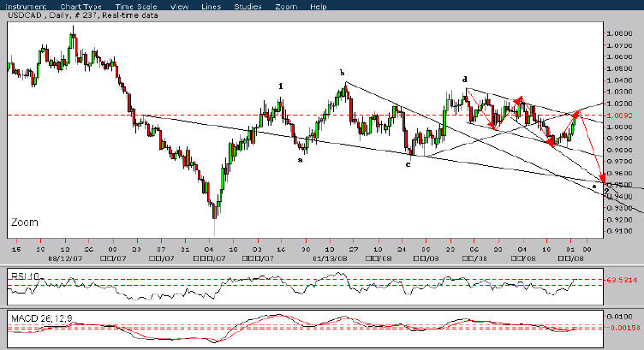Open the Lines menu
Screen dimensions: 644x350
(x=212, y=7)
